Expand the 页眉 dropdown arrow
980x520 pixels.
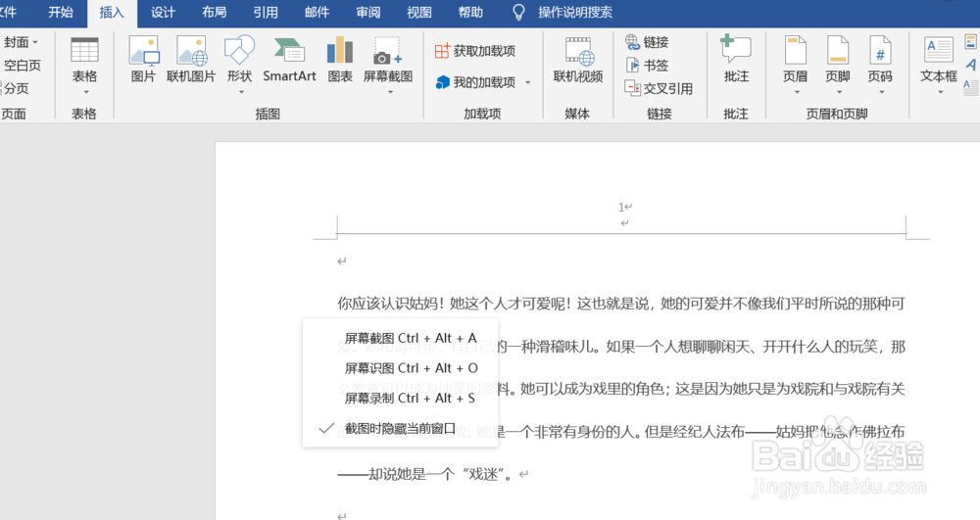click(x=797, y=92)
